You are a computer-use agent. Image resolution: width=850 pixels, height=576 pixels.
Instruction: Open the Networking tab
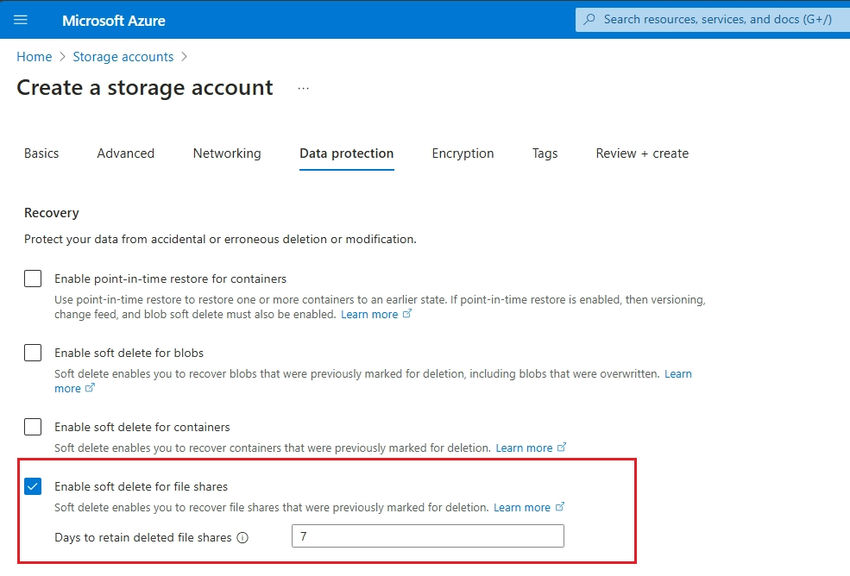(227, 153)
